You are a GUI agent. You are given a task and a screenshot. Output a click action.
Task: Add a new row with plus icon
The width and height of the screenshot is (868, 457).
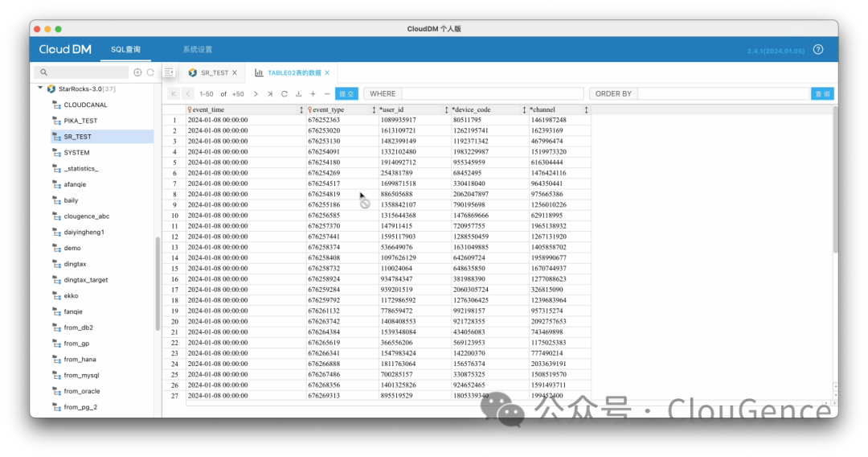pyautogui.click(x=313, y=93)
